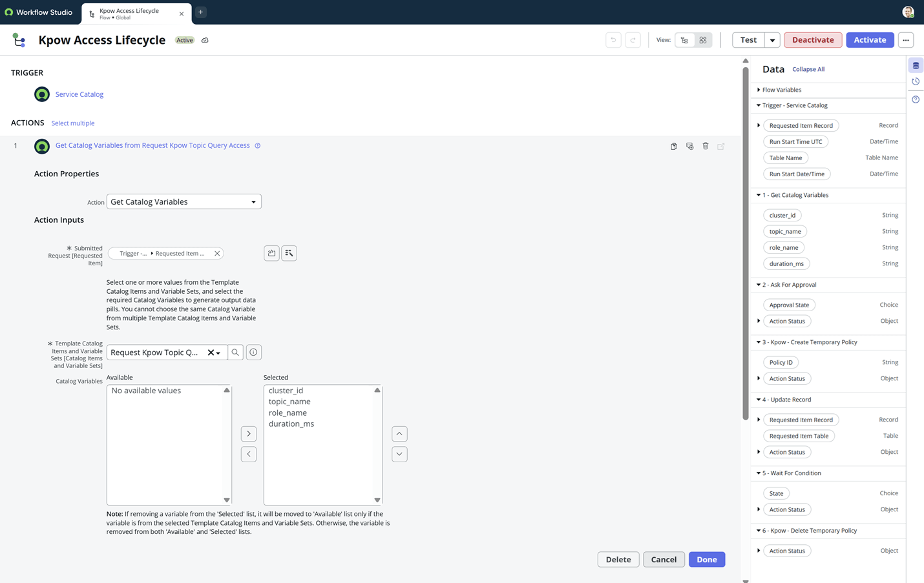Click the Policy ID data pill

click(781, 362)
